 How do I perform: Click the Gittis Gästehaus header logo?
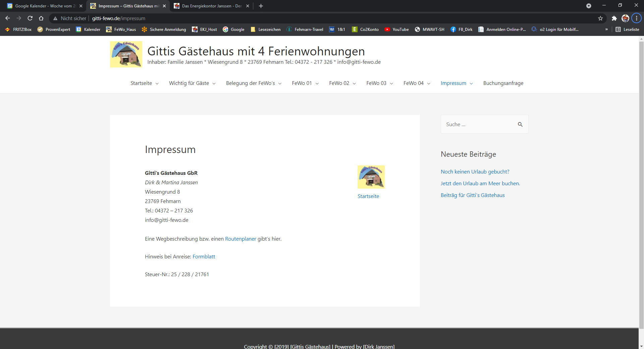tap(126, 55)
